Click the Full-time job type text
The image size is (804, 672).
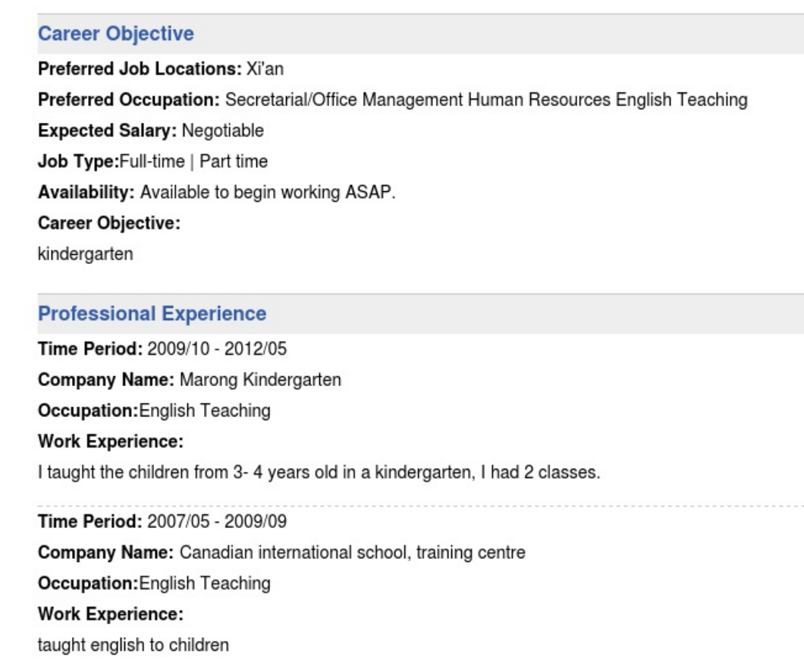tap(151, 162)
